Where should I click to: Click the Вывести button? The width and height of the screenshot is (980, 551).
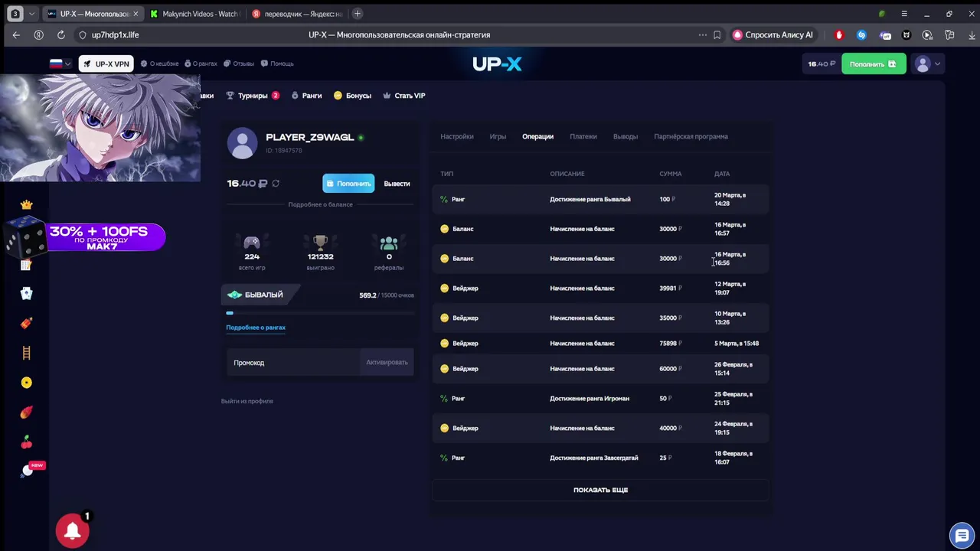(x=397, y=184)
